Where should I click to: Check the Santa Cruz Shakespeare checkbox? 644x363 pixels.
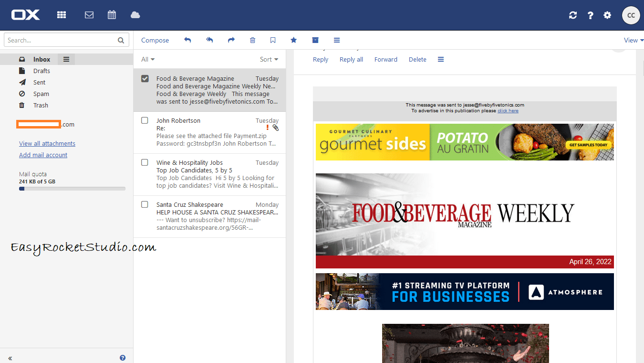pyautogui.click(x=145, y=204)
